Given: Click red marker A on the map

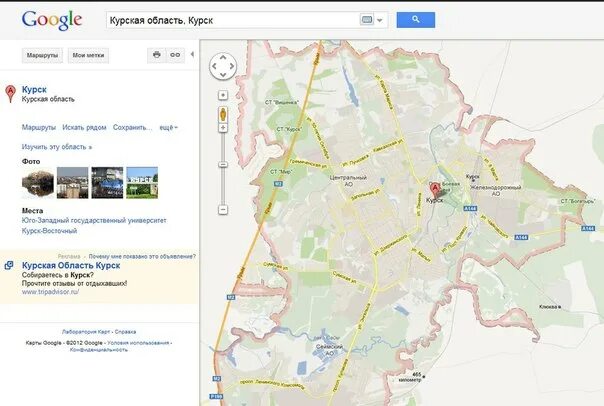Looking at the screenshot, I should [x=435, y=190].
